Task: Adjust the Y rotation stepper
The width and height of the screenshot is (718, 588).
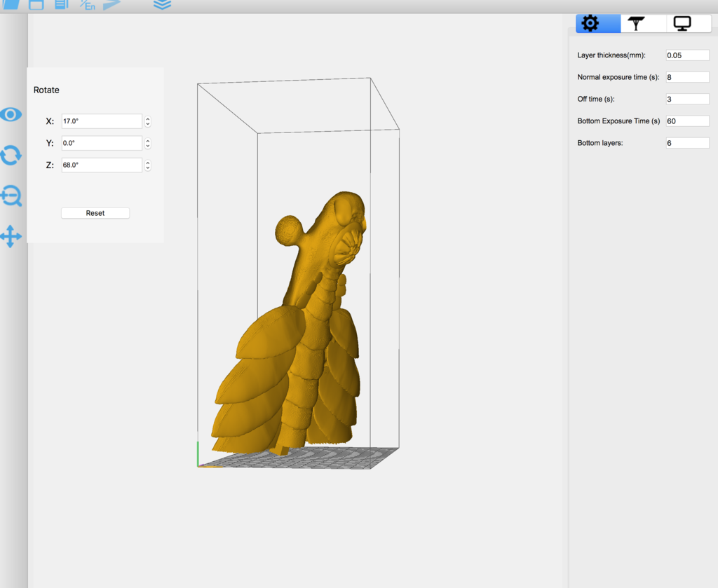Action: (x=148, y=143)
